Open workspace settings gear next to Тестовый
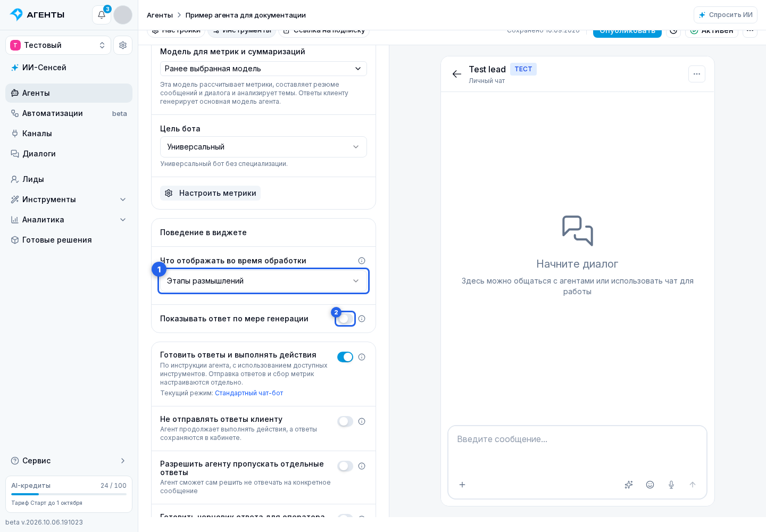The image size is (766, 532). tap(123, 45)
